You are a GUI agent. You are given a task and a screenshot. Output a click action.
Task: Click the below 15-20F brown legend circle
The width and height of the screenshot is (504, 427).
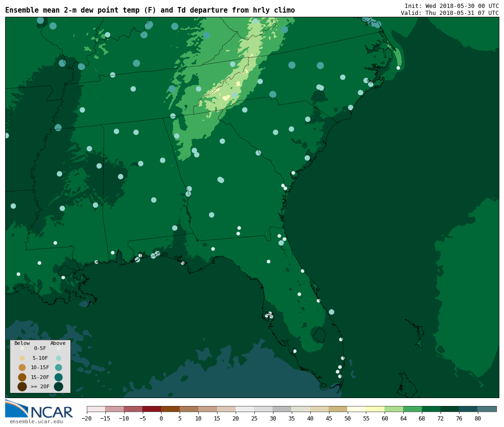(22, 377)
